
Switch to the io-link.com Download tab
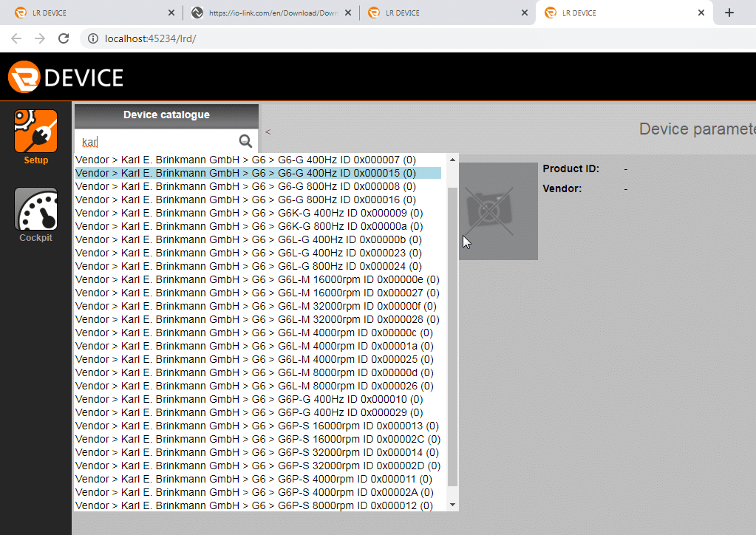[x=271, y=13]
